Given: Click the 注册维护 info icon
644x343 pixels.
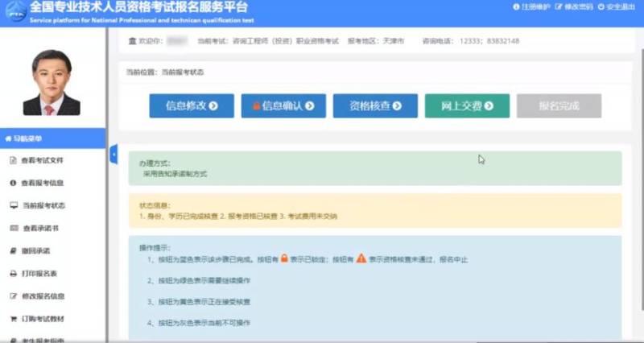Looking at the screenshot, I should coord(515,6).
